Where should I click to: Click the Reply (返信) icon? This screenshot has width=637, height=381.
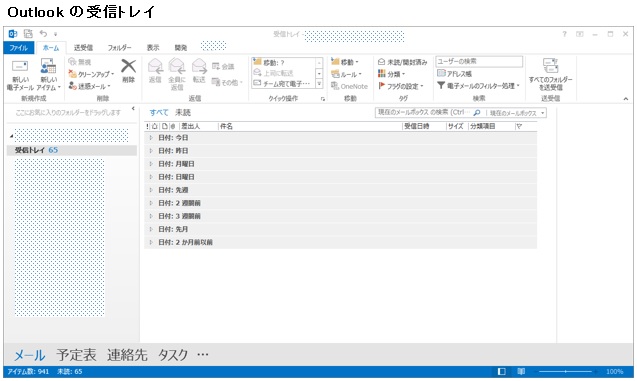[155, 66]
